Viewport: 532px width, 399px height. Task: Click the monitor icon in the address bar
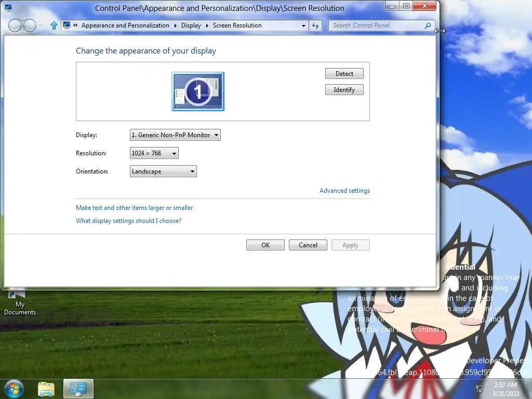click(x=66, y=25)
